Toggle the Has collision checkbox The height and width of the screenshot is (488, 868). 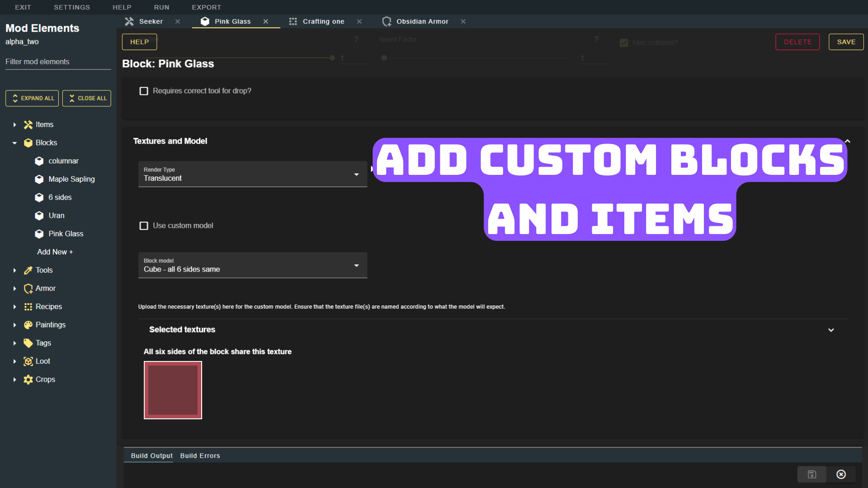624,42
